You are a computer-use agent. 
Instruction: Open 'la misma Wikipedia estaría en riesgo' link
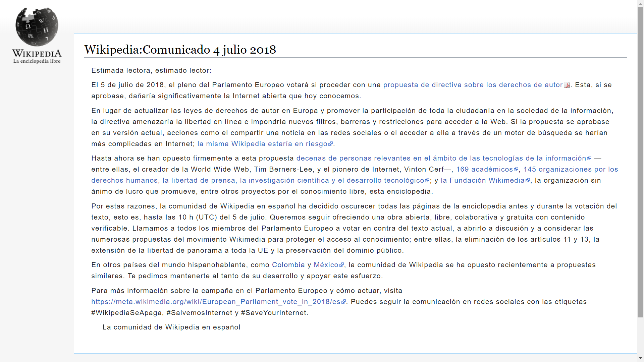point(262,144)
